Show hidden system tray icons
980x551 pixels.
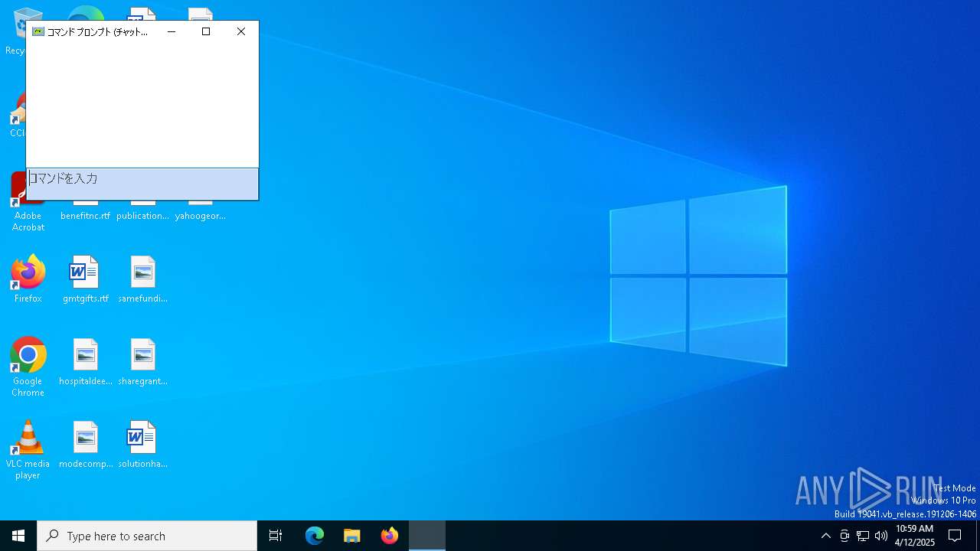[825, 536]
